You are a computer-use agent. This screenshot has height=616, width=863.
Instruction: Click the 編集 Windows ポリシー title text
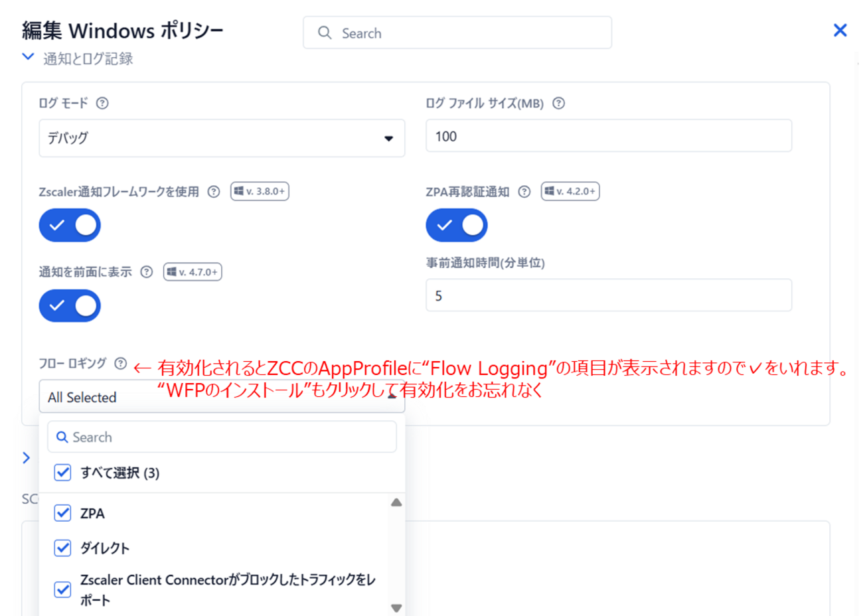tap(123, 31)
